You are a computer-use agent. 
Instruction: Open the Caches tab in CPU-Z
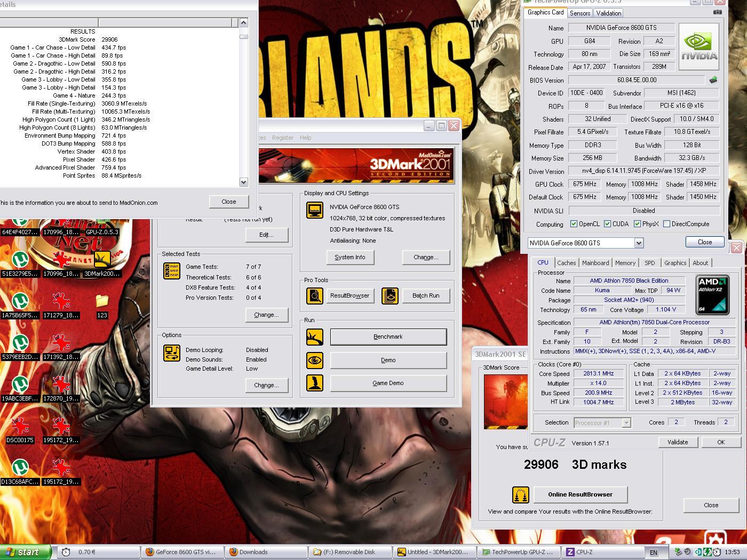click(x=567, y=263)
